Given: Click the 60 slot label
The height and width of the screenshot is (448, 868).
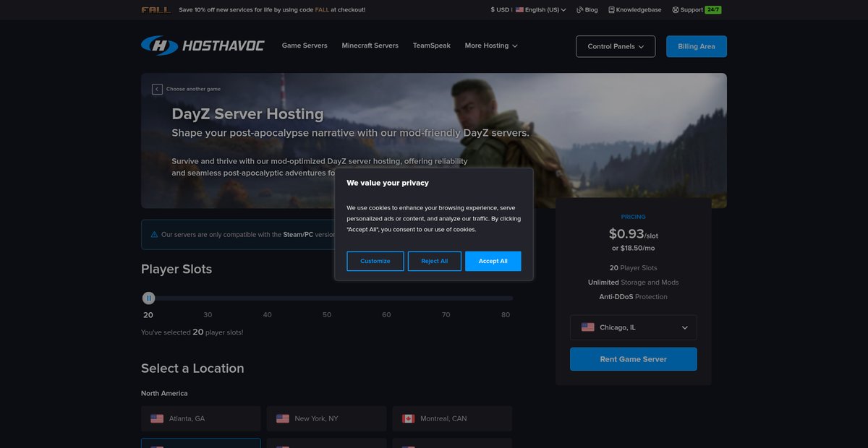Looking at the screenshot, I should (386, 315).
